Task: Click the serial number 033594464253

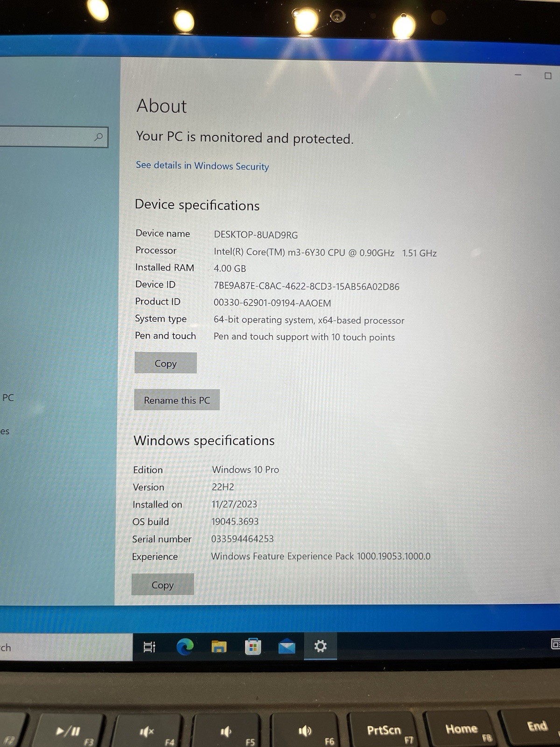Action: tap(243, 539)
